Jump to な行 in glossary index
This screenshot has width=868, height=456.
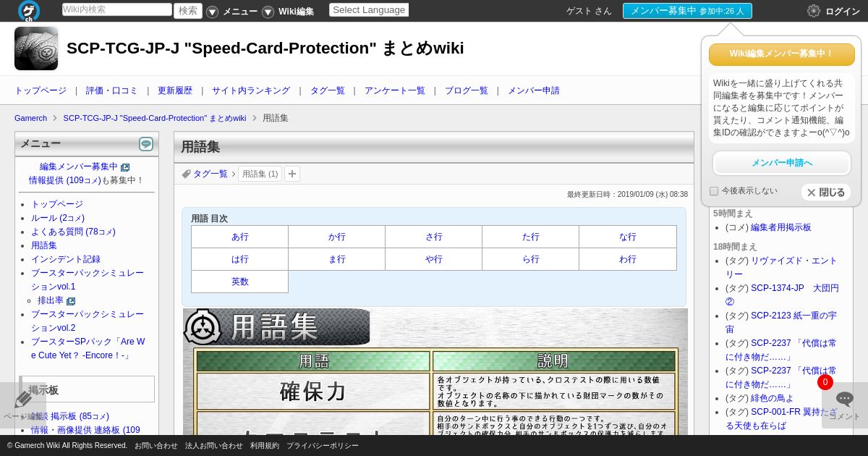628,237
